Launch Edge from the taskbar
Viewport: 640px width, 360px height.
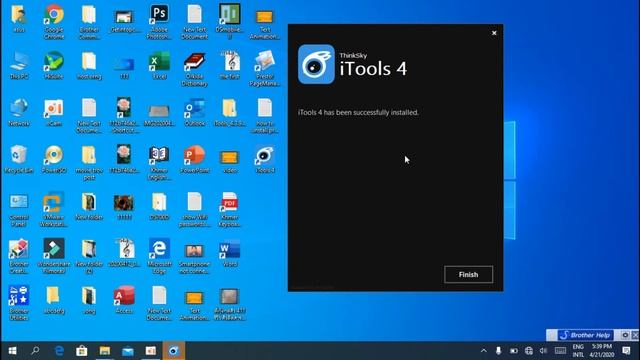pos(59,351)
